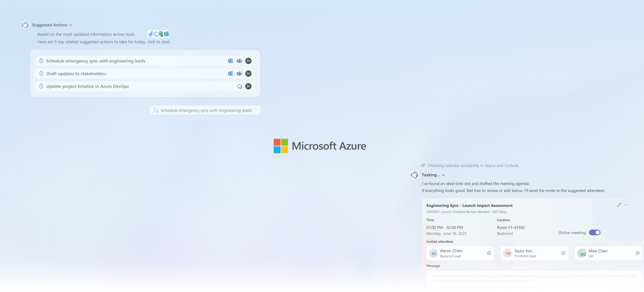Click chat icon next to Aaron Chen
This screenshot has height=292, width=644.
click(489, 253)
